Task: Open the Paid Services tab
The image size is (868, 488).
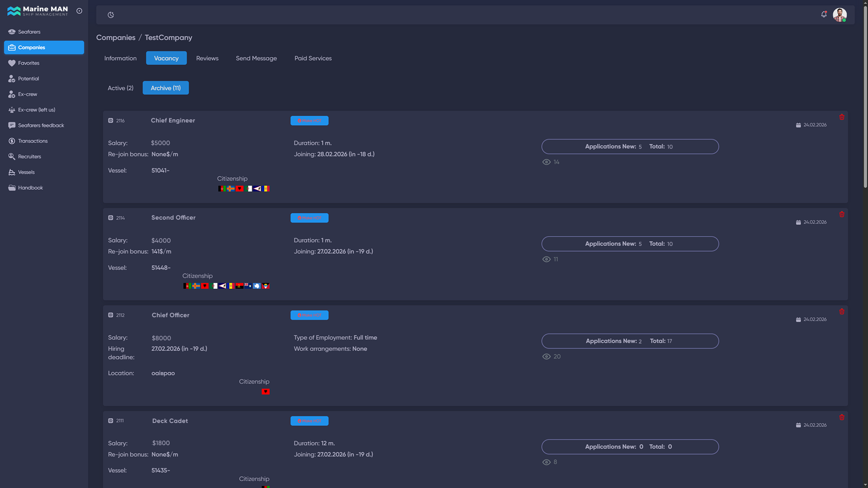Action: click(x=313, y=58)
